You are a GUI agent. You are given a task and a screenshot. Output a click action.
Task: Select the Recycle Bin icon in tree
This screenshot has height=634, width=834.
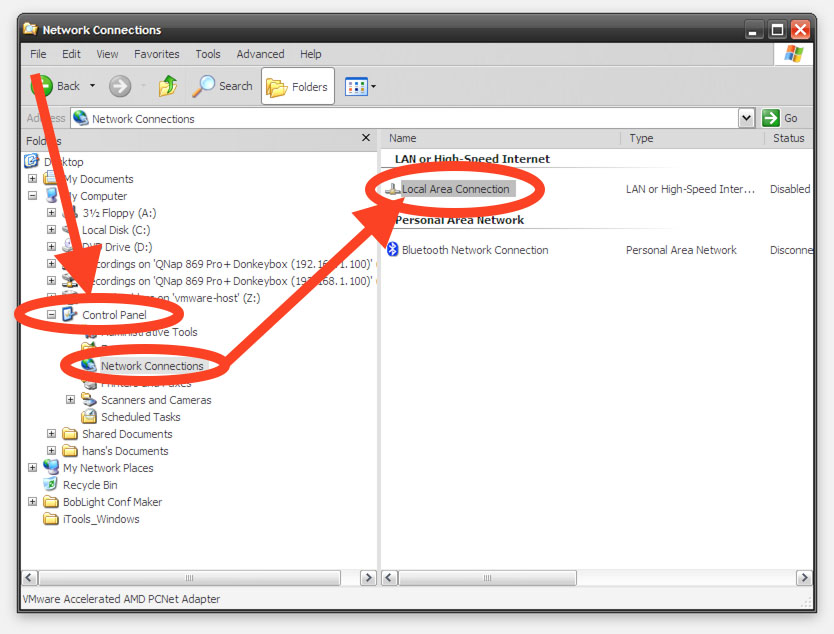51,485
